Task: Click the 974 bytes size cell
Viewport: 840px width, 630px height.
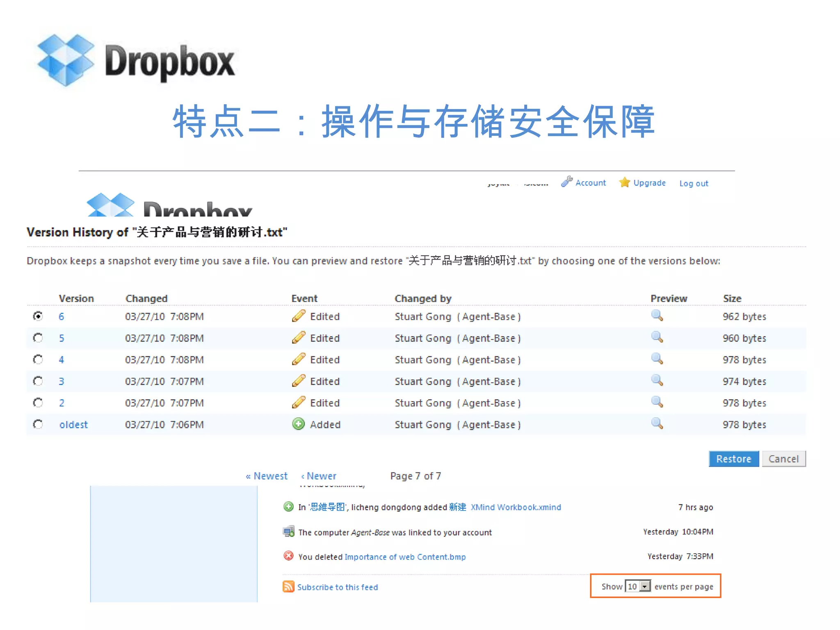Action: (x=744, y=381)
